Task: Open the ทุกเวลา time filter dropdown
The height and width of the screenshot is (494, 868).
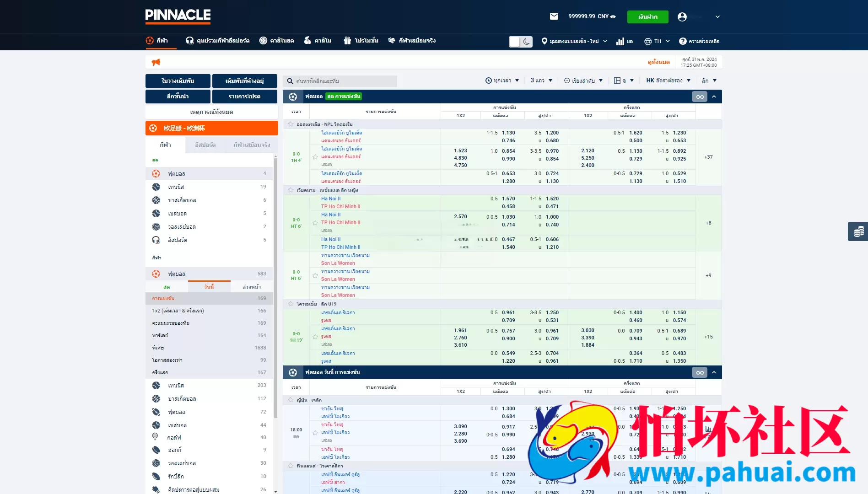Action: click(x=502, y=81)
